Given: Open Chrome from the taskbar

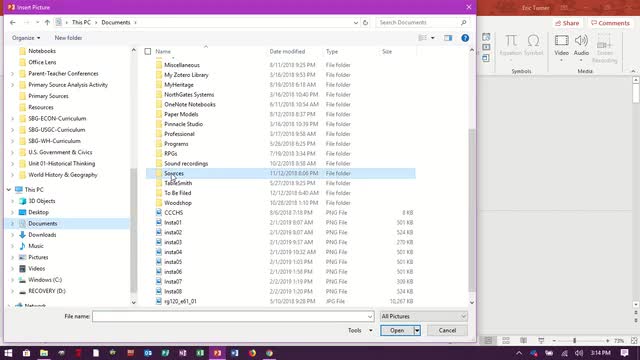Looking at the screenshot, I should (269, 353).
